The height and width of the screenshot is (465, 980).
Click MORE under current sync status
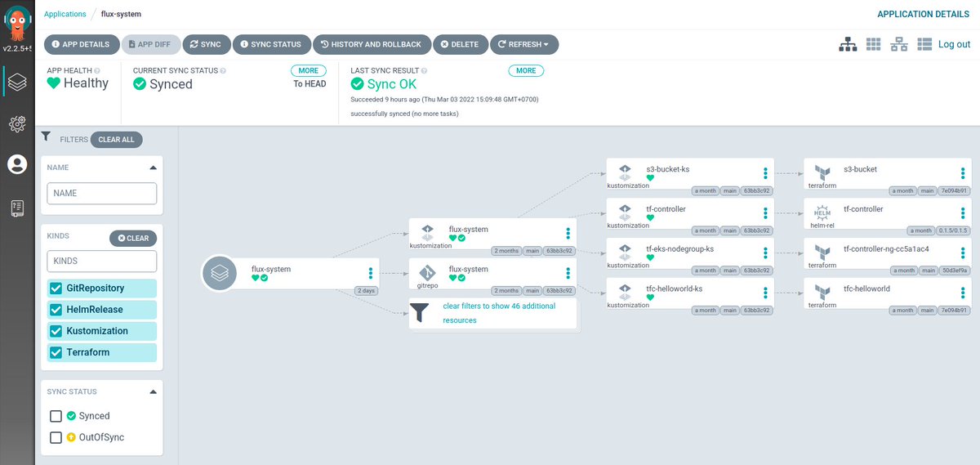pyautogui.click(x=309, y=71)
